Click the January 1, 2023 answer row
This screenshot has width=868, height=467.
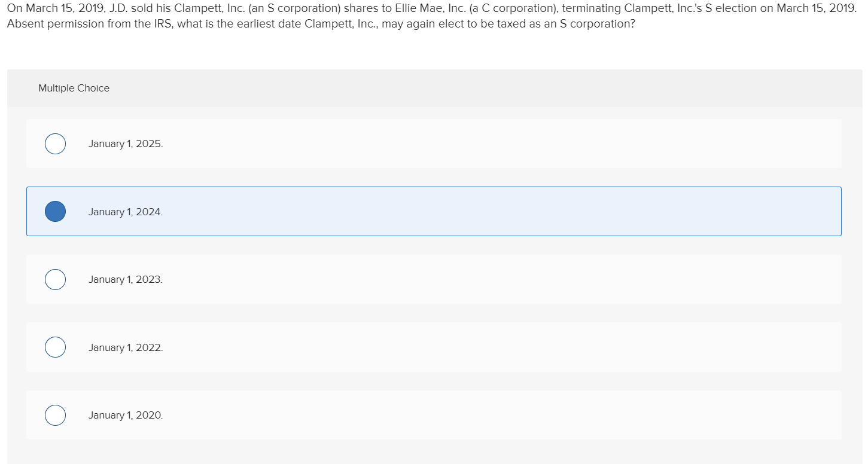click(419, 279)
